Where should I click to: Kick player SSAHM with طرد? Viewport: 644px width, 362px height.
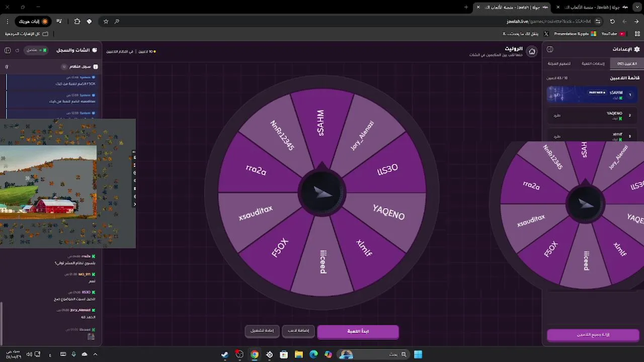point(556,95)
